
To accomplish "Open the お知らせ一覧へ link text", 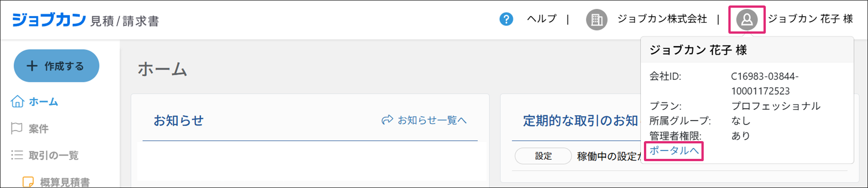I will 432,120.
